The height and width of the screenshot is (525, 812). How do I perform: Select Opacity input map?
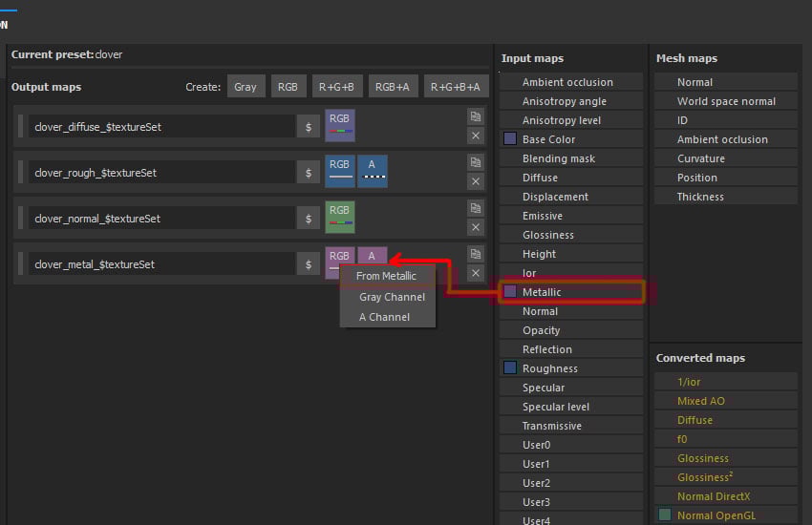(x=571, y=330)
